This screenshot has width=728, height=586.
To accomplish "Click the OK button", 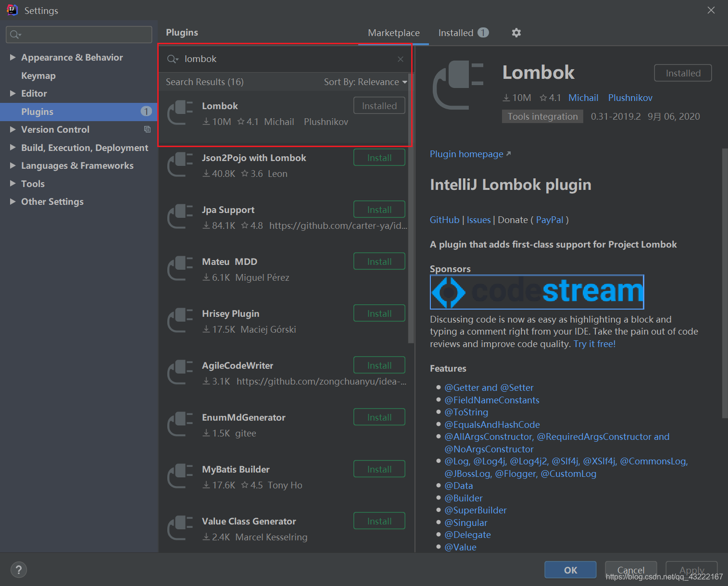I will 570,570.
